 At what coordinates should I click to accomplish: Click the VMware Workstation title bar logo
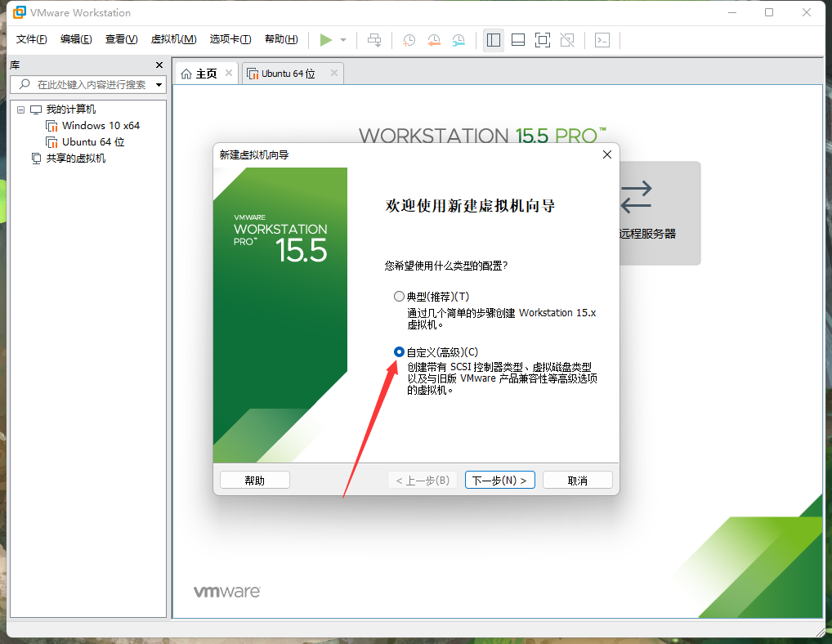click(x=19, y=12)
